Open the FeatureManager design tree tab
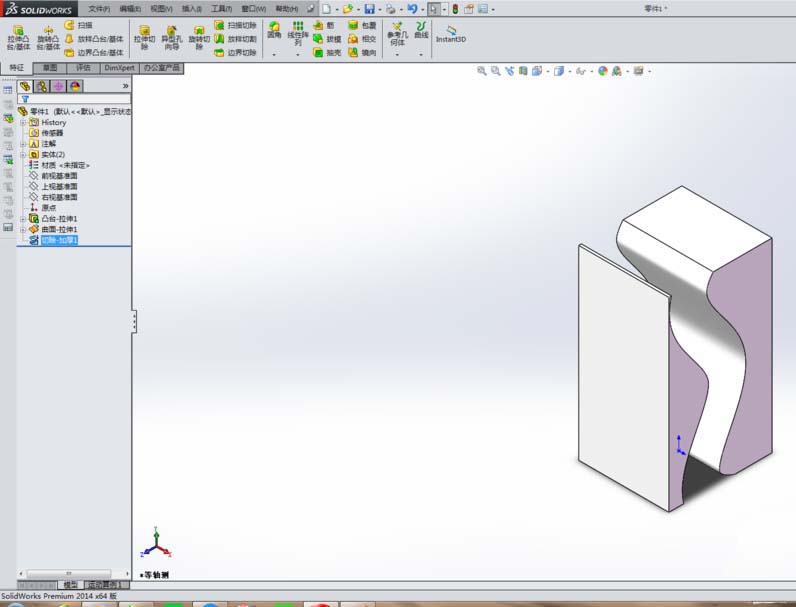Image resolution: width=796 pixels, height=607 pixels. (x=25, y=86)
